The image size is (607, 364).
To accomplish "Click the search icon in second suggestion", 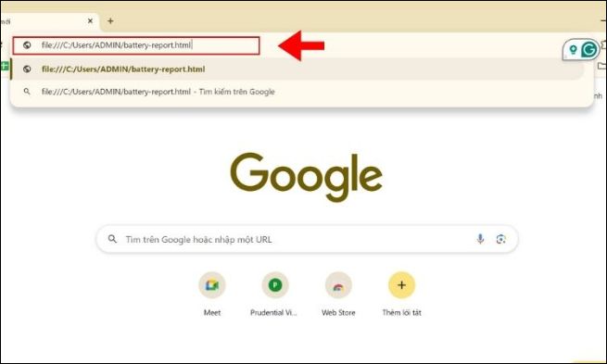I will tap(27, 92).
